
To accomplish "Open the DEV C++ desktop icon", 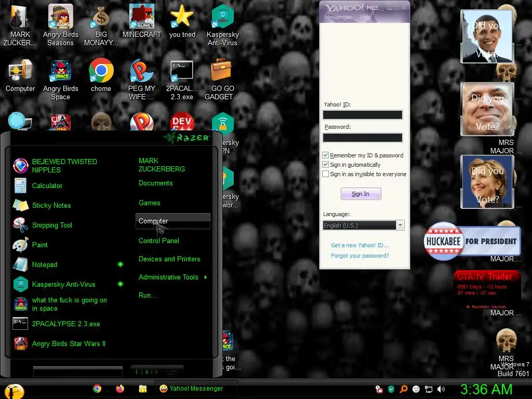I will [182, 122].
